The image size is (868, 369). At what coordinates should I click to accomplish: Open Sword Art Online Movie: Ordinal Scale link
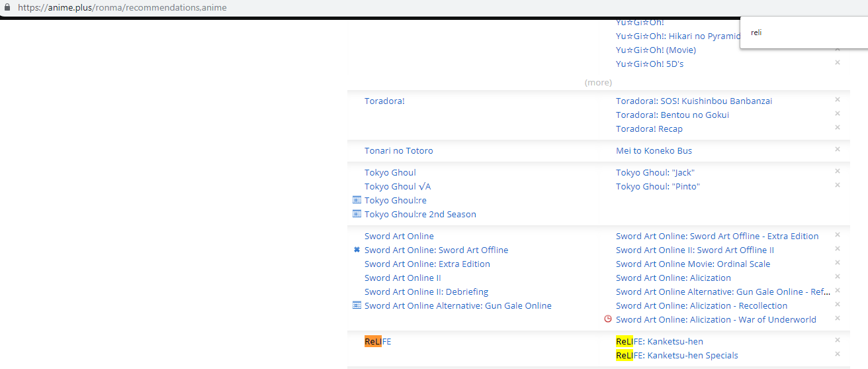pos(693,264)
